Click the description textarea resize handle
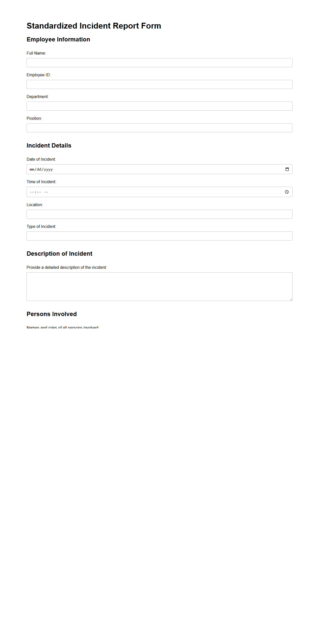The image size is (319, 644). (x=291, y=299)
